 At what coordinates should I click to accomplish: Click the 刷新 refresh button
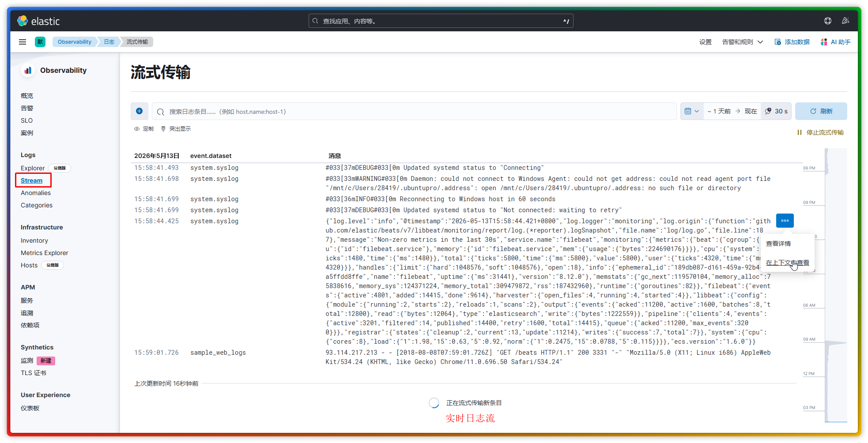point(821,111)
